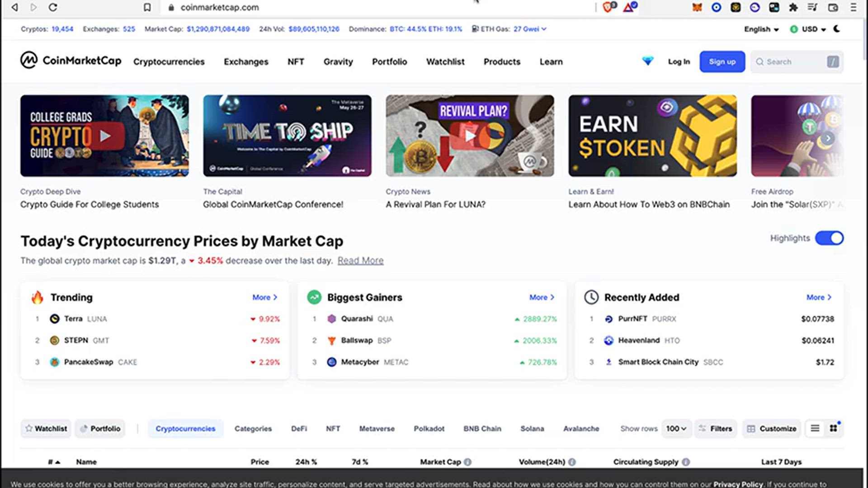Image resolution: width=868 pixels, height=488 pixels.
Task: Switch to grid view layout icon
Action: click(x=833, y=428)
